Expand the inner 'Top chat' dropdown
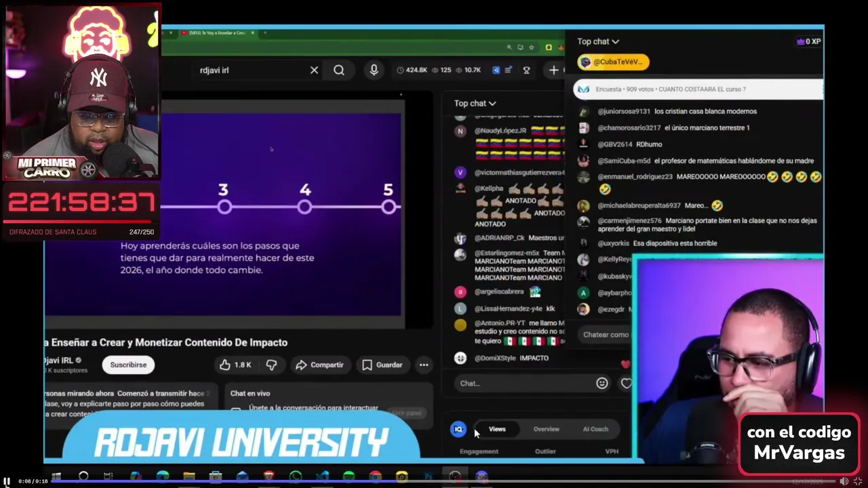 click(x=475, y=103)
